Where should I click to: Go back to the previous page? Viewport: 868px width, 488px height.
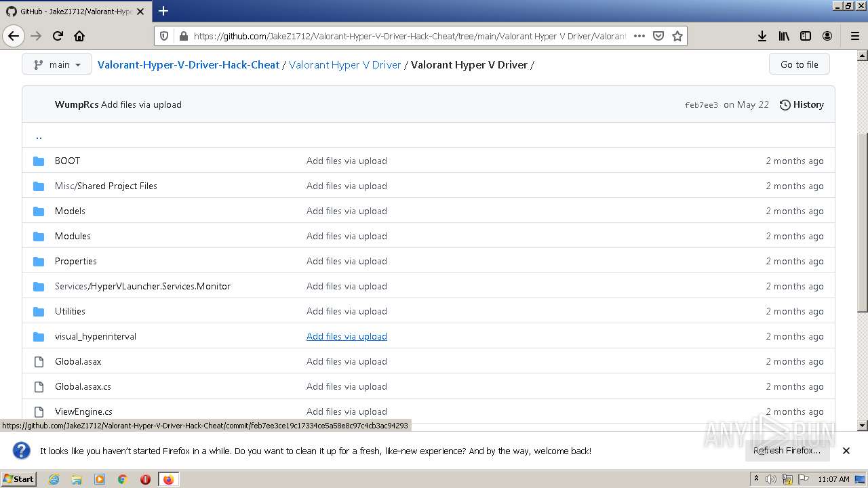(x=14, y=36)
